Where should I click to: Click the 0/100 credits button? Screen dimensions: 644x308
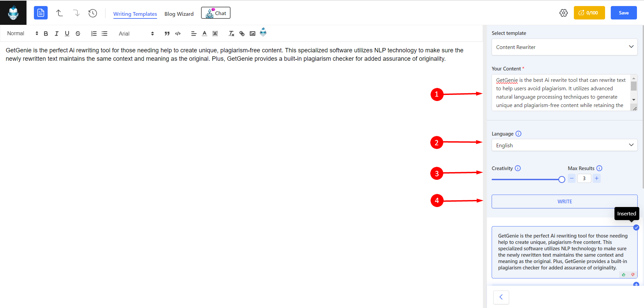pyautogui.click(x=589, y=13)
